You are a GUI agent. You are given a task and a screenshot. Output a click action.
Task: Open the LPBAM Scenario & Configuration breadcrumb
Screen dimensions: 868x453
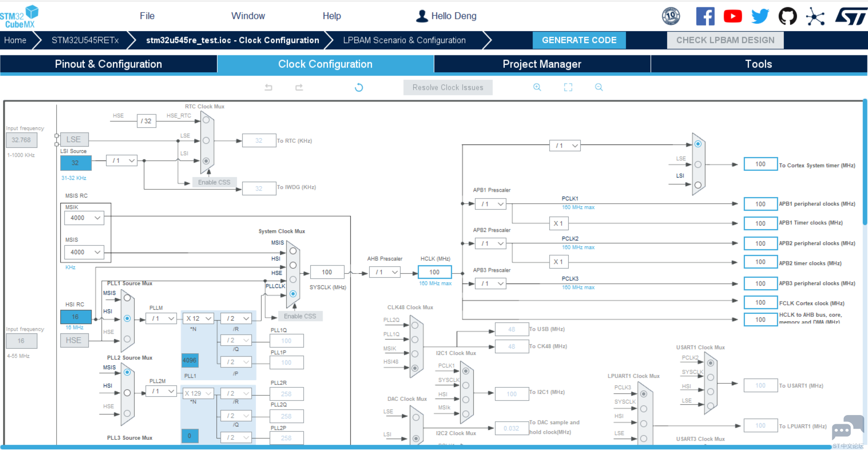point(404,40)
